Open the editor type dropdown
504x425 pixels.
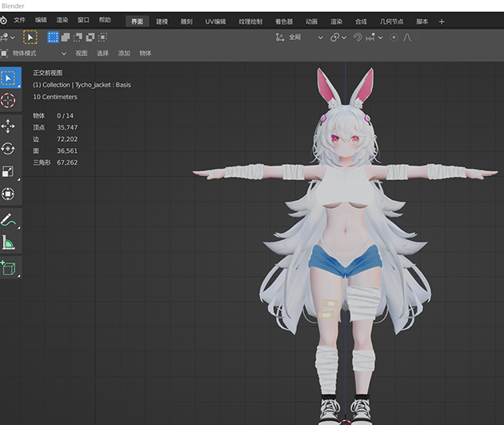7,38
